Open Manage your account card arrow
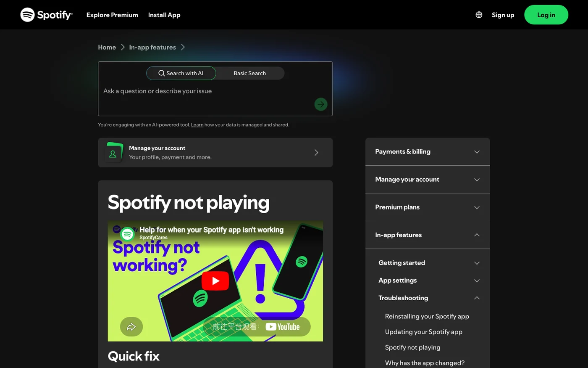 (316, 153)
